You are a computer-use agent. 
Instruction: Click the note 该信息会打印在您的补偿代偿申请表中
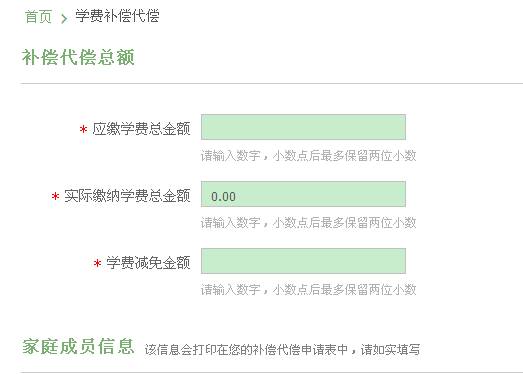pos(246,350)
